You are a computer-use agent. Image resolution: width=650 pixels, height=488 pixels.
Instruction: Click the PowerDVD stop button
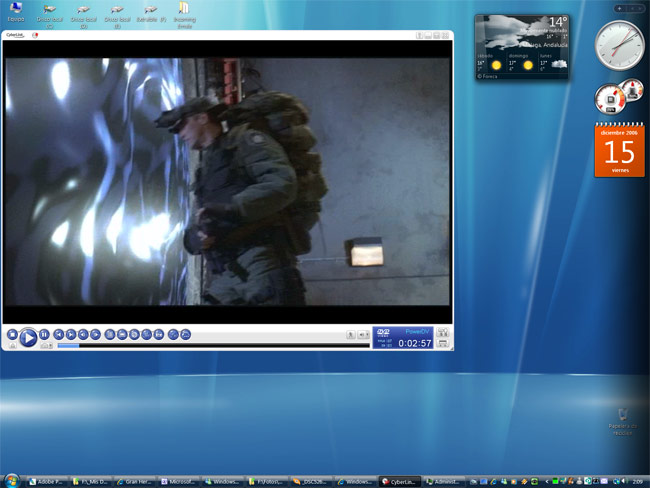12,334
